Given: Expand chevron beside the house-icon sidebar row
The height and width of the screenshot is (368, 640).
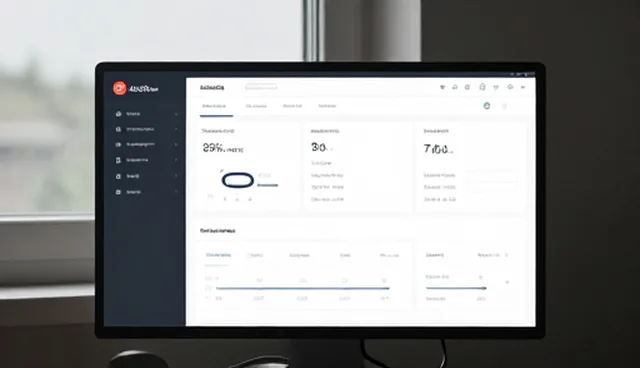Looking at the screenshot, I should coord(176,114).
